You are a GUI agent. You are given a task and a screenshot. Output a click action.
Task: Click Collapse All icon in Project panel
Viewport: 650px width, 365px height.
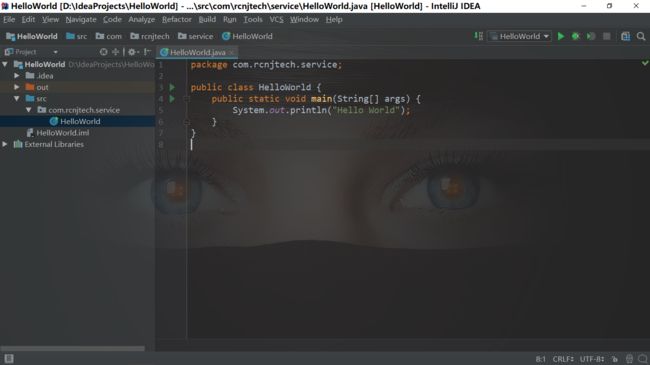tap(115, 52)
